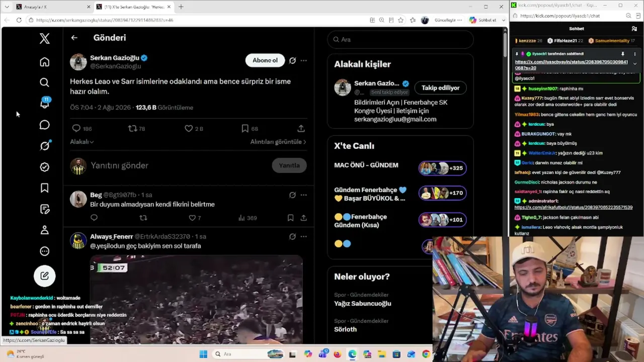This screenshot has width=644, height=362.
Task: Unpin the pinned message in Kick chat
Action: tap(623, 54)
